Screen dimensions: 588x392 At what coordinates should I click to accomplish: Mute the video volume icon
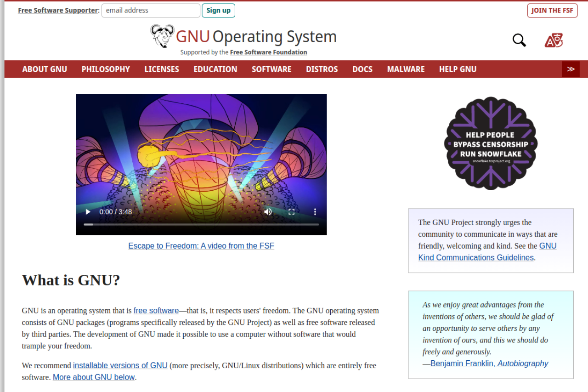[x=268, y=212]
